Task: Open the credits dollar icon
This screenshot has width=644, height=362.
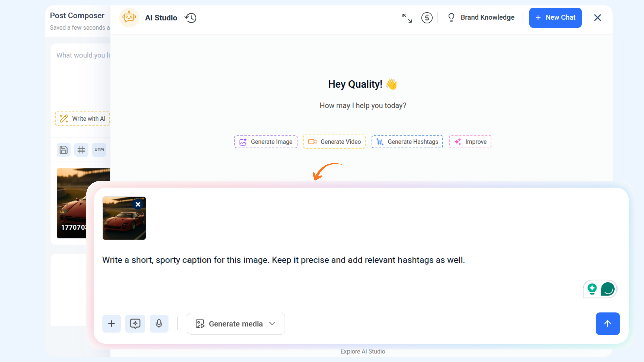Action: pos(427,18)
